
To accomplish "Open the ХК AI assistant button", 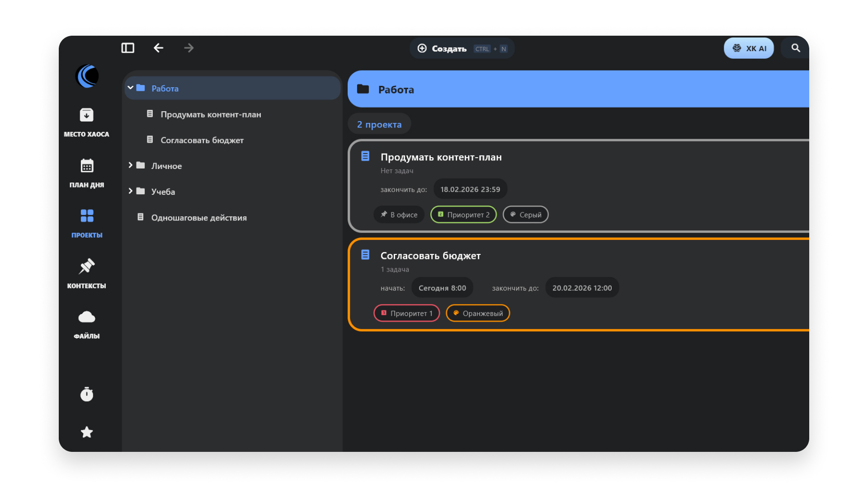I will click(749, 48).
